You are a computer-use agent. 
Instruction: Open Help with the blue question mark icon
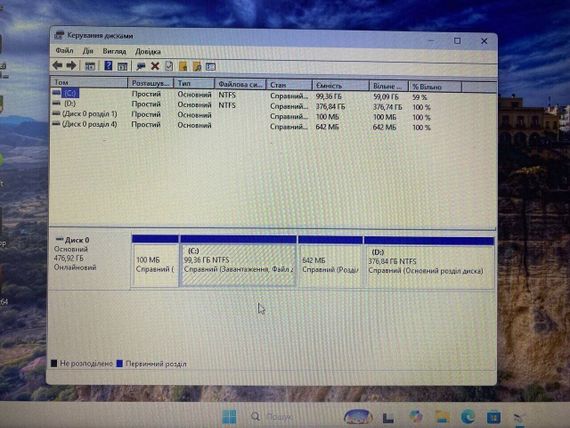click(108, 66)
